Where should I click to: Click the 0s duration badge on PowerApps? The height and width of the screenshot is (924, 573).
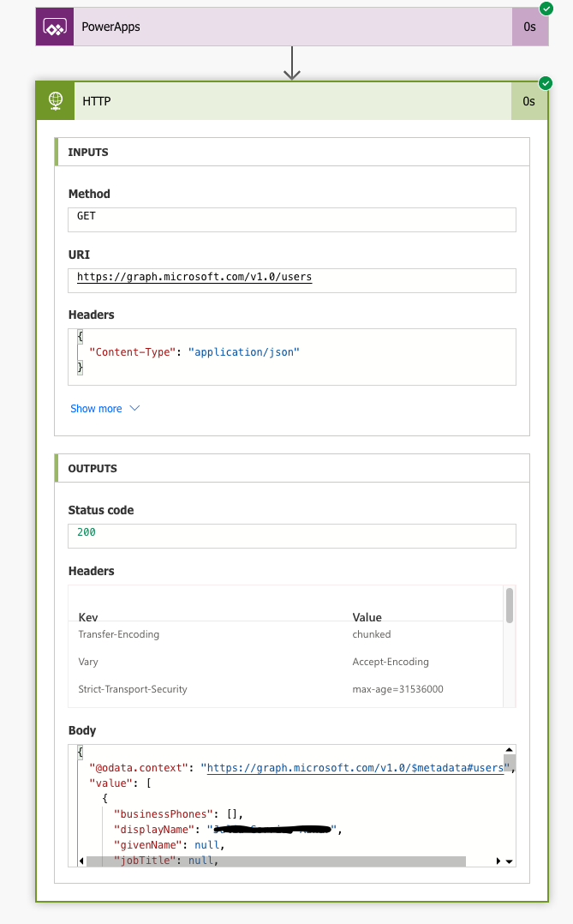529,27
